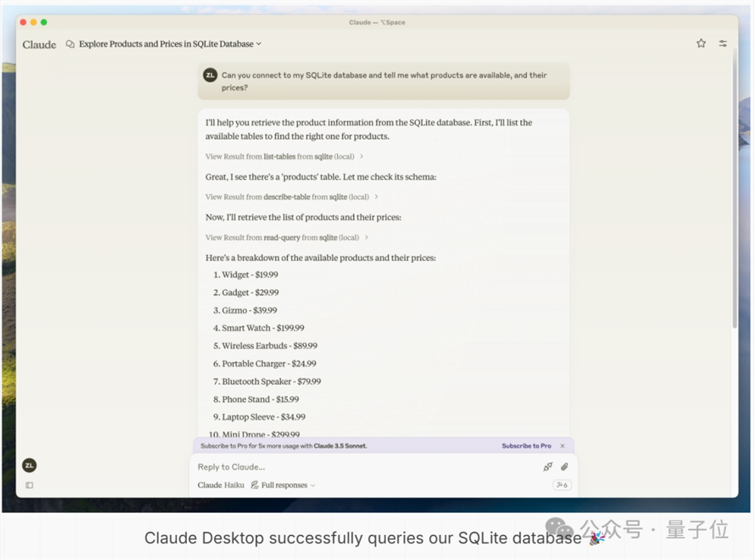Click the chat bubble icon beside the title
754x560 pixels.
click(x=70, y=44)
